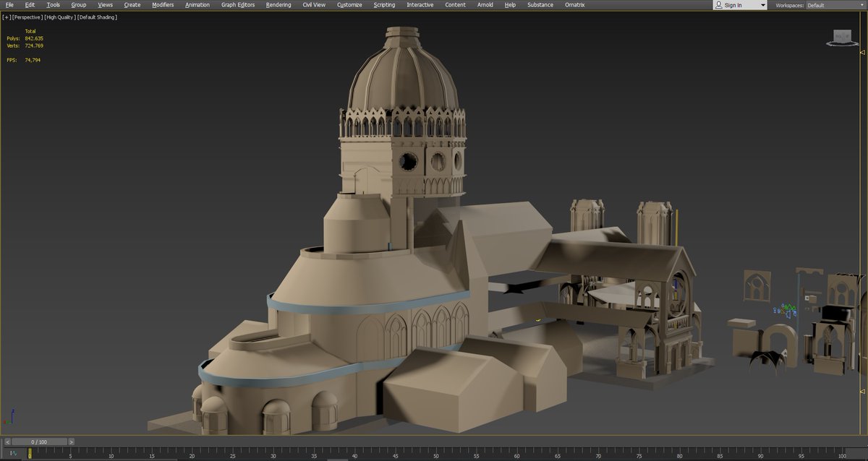The height and width of the screenshot is (461, 868).
Task: Click frame 100 on the track bar
Action: click(x=841, y=455)
